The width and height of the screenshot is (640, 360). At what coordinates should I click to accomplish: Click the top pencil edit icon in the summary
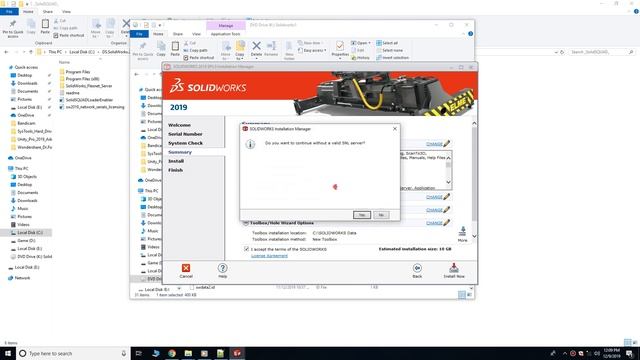[x=447, y=144]
